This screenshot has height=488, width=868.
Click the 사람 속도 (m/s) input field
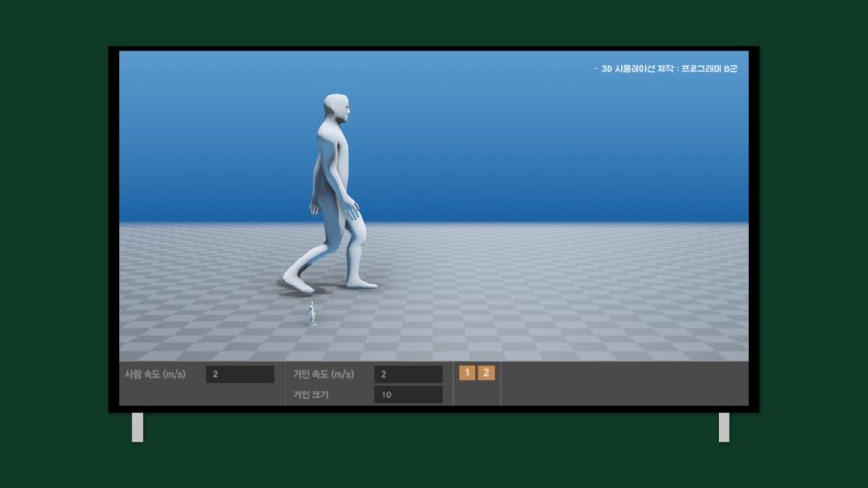[239, 374]
